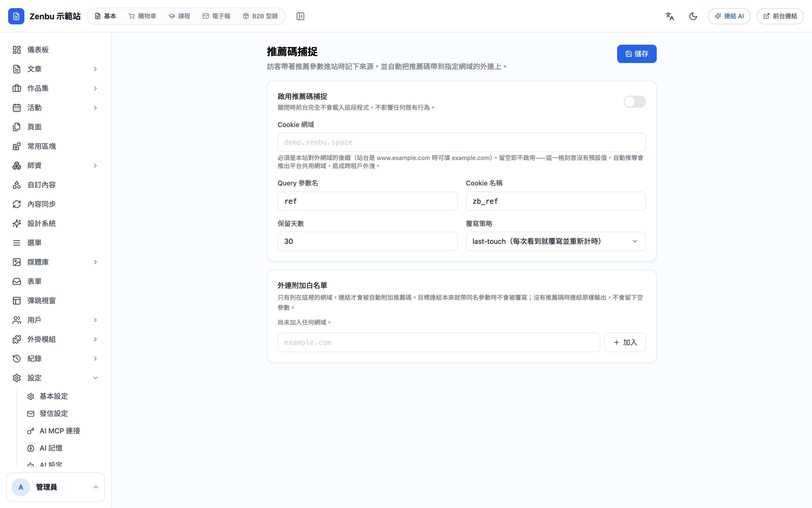The height and width of the screenshot is (508, 812).
Task: Enable the 啟用推薦碼捕捉 toggle switch
Action: pos(634,101)
